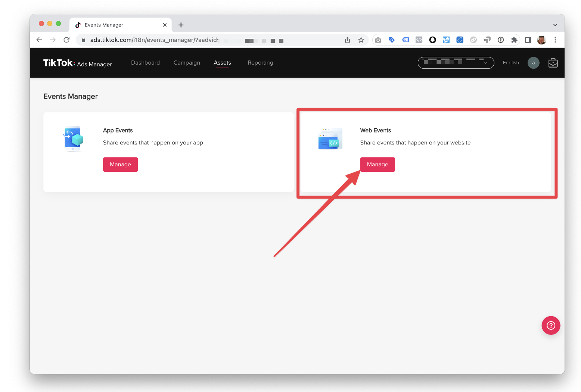Open the Extensions puzzle icon
581x392 pixels.
pos(514,40)
